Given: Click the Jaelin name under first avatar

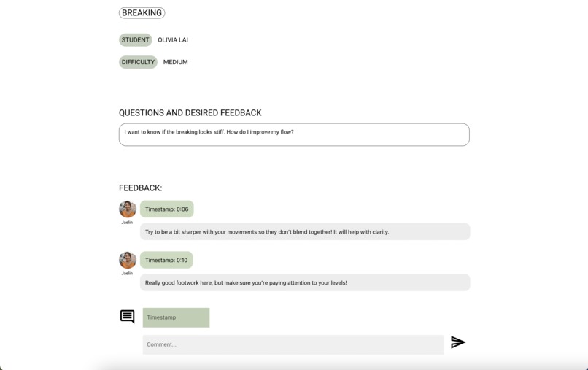Looking at the screenshot, I should 127,223.
